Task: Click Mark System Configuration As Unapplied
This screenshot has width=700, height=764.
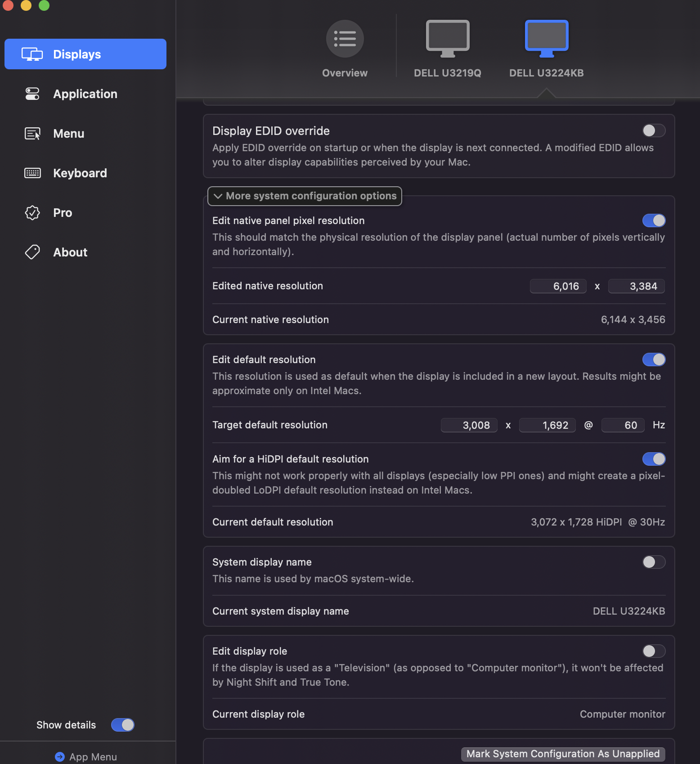Action: 563,754
